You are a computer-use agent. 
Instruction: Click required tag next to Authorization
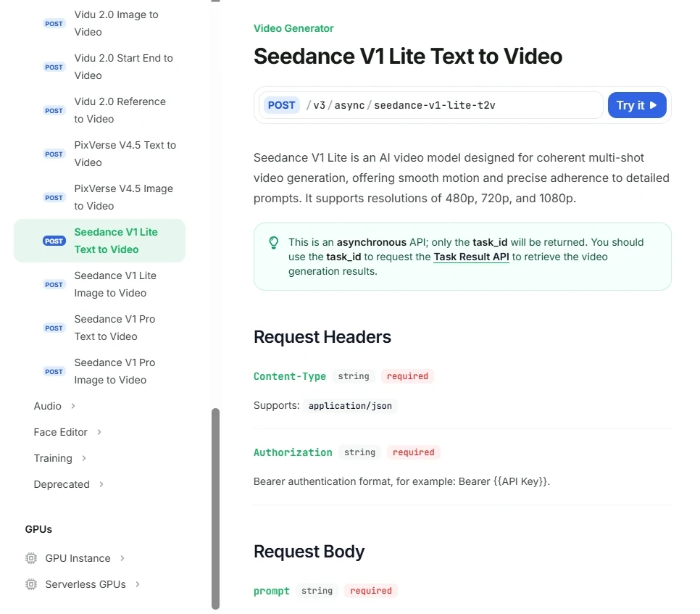[x=413, y=452]
